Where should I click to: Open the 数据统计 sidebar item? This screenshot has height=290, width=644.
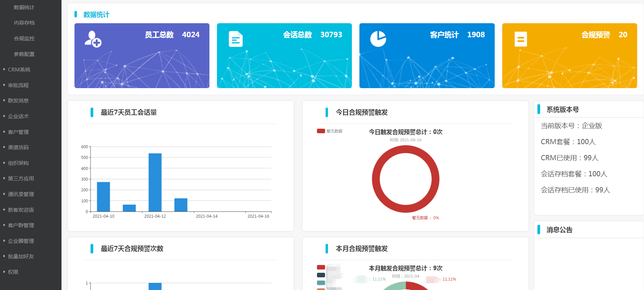(24, 8)
